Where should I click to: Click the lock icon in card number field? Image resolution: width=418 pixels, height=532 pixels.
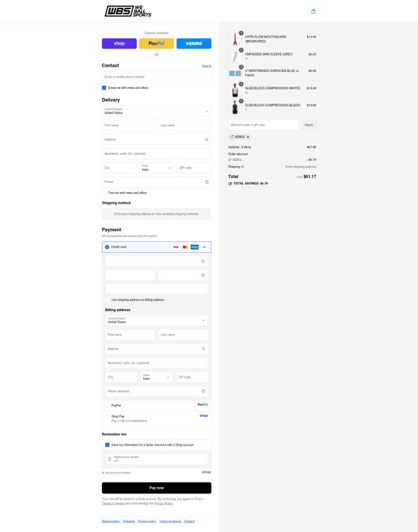202,261
